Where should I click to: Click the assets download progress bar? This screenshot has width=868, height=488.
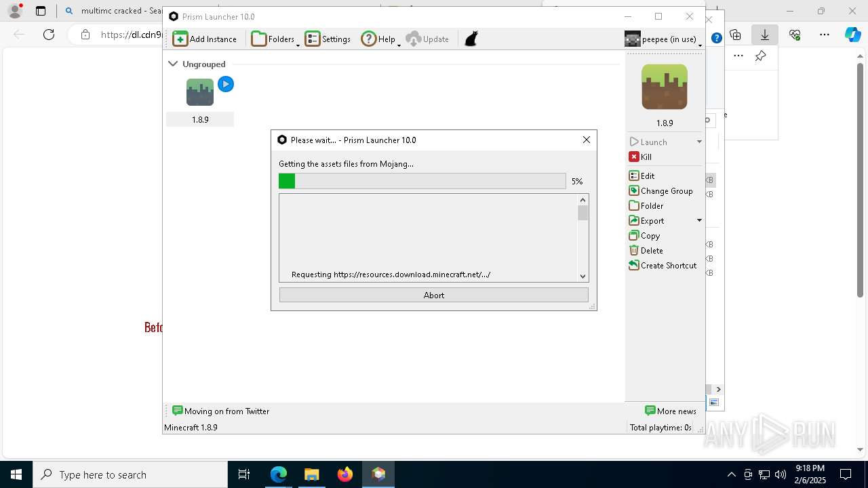422,181
